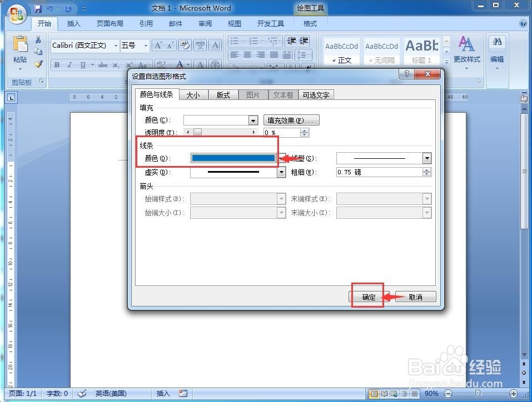Click the macro record icon in status bar
This screenshot has width=532, height=402.
(x=183, y=393)
